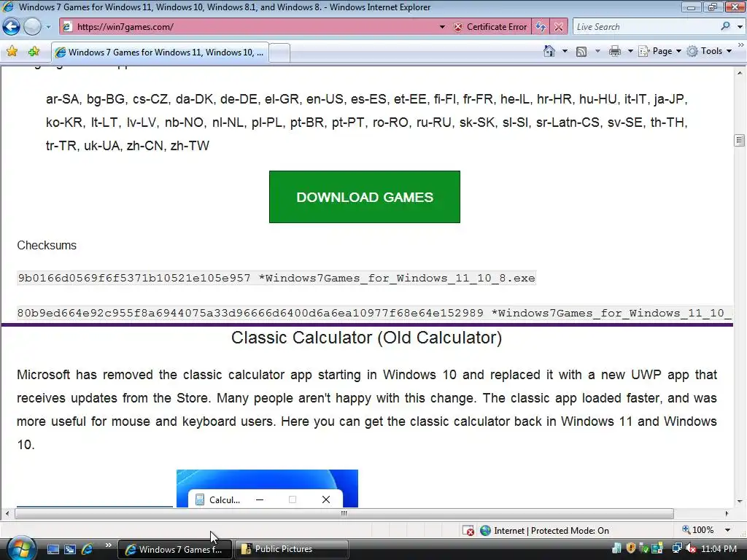
Task: Click the vertical scrollbar thumb
Action: pyautogui.click(x=740, y=140)
